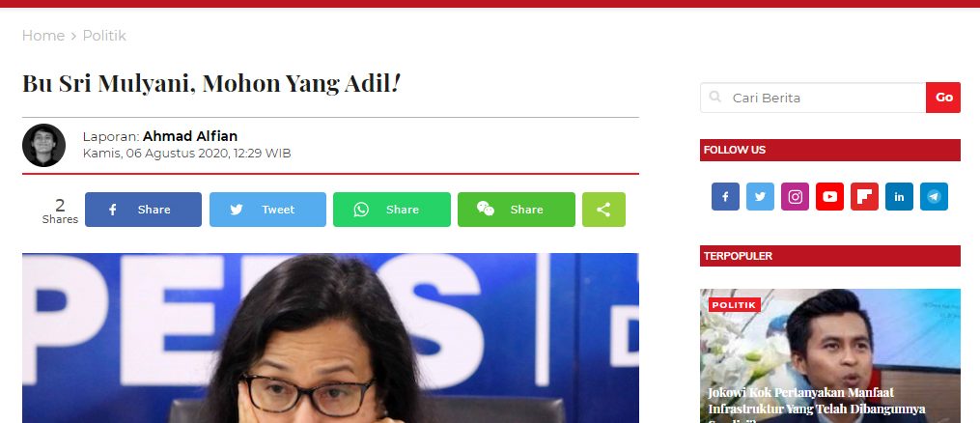Viewport: 980px width, 423px height.
Task: Open the YouTube follow icon
Action: coord(829,196)
